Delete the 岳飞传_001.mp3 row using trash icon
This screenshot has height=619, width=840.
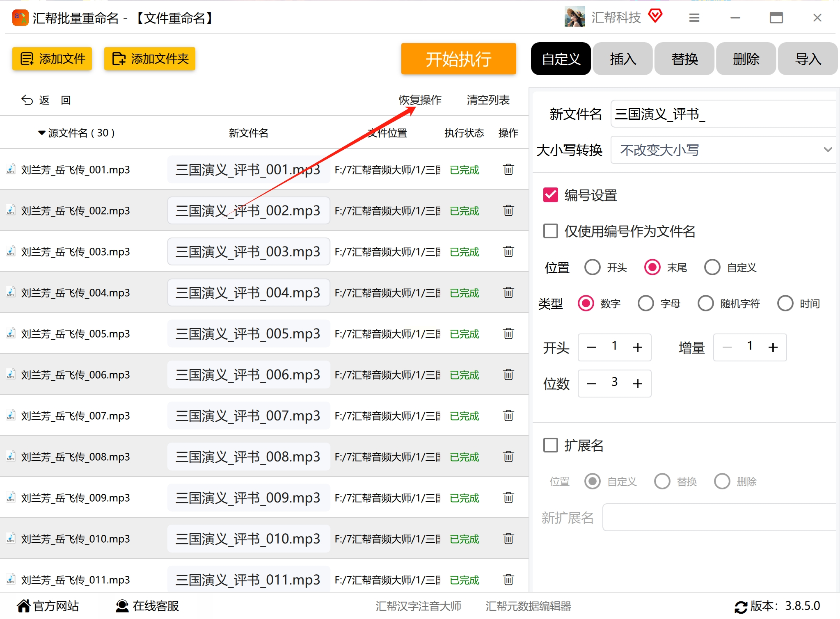pos(508,169)
